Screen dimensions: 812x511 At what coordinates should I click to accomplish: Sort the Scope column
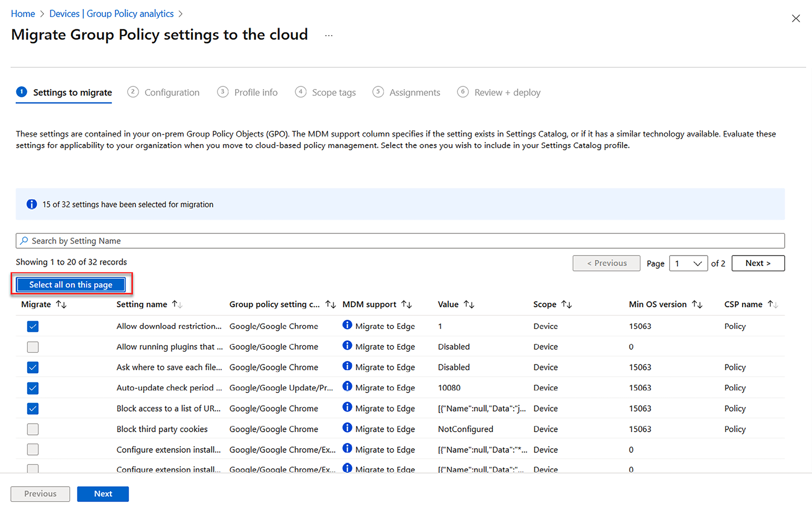(x=566, y=304)
